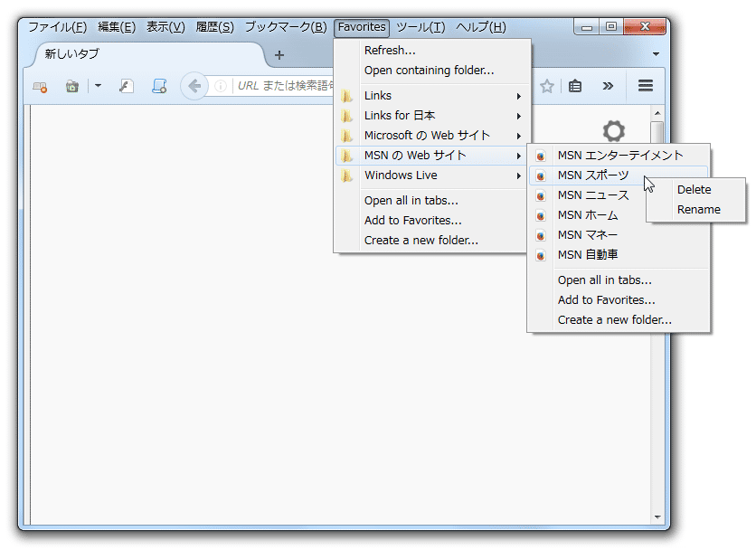Choose Add to Favorites... in the MSN submenu
The width and height of the screenshot is (756, 550).
point(619,300)
